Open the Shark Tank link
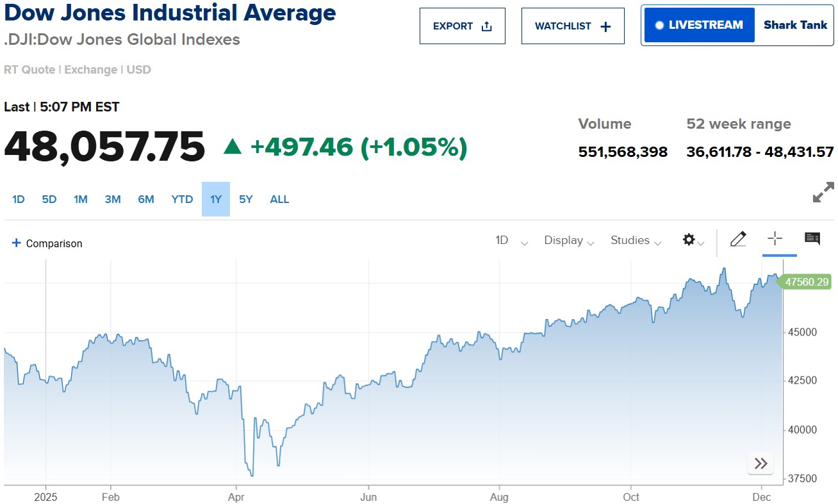This screenshot has height=504, width=838. (795, 26)
